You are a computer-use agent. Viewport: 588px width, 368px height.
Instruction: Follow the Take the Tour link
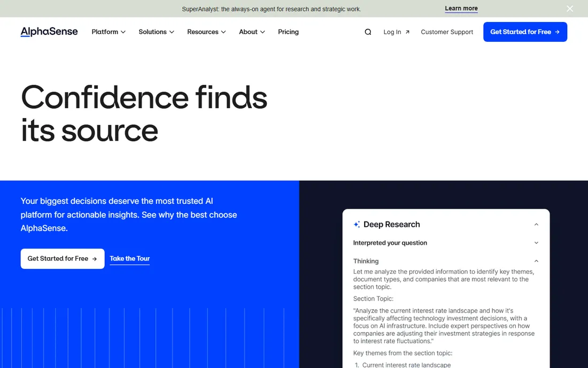pyautogui.click(x=130, y=258)
